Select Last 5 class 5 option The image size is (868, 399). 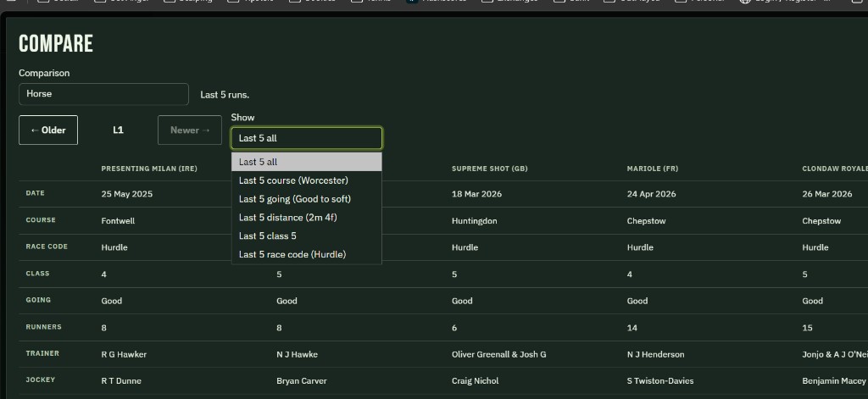click(x=307, y=236)
